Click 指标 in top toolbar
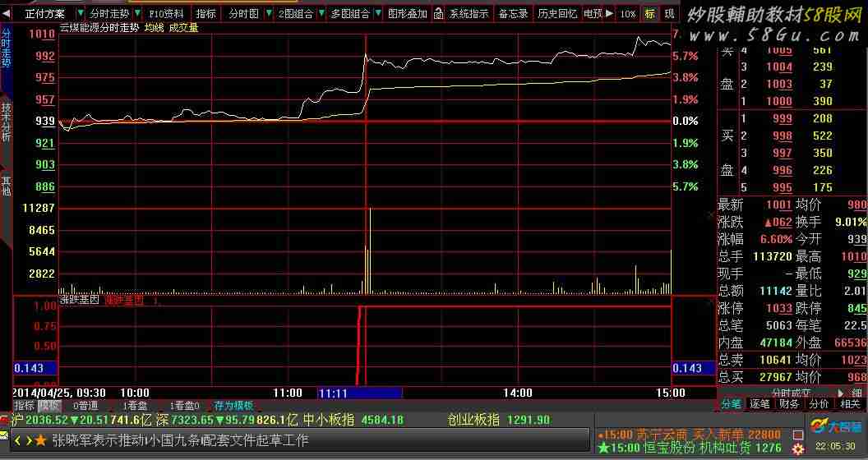The image size is (868, 460). coord(205,14)
